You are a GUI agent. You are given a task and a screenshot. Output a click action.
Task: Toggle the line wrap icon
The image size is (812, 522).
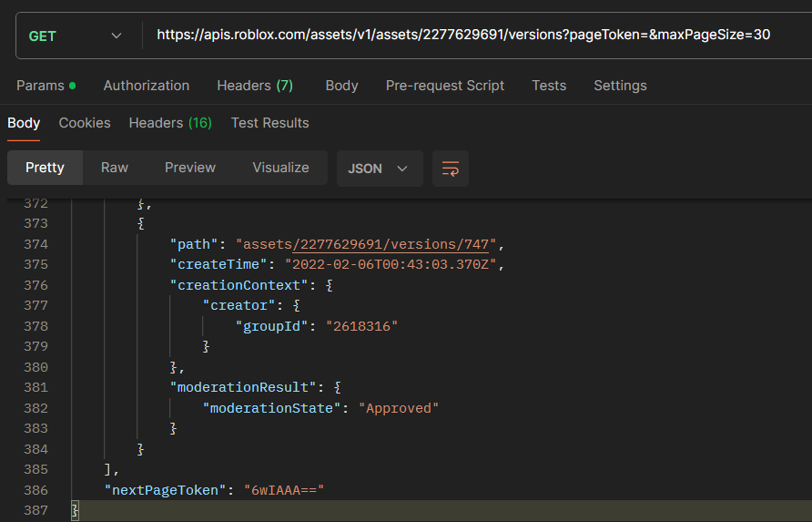[x=451, y=169]
